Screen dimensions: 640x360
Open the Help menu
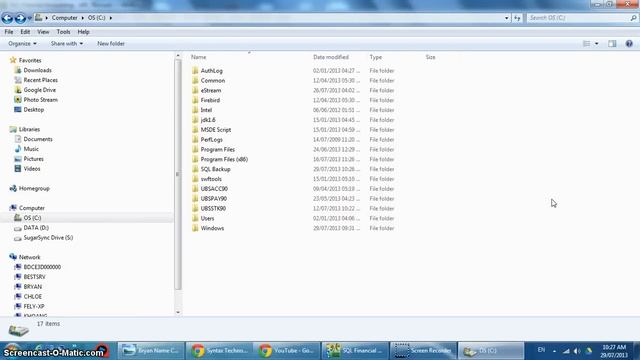coord(83,32)
